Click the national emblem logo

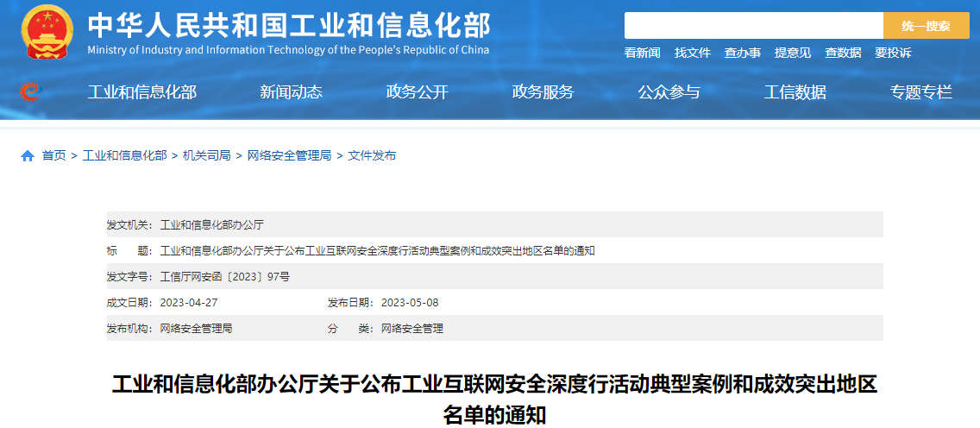[x=47, y=31]
